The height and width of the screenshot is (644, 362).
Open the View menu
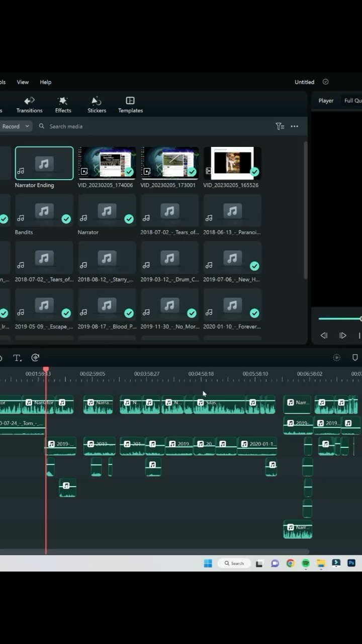[23, 82]
